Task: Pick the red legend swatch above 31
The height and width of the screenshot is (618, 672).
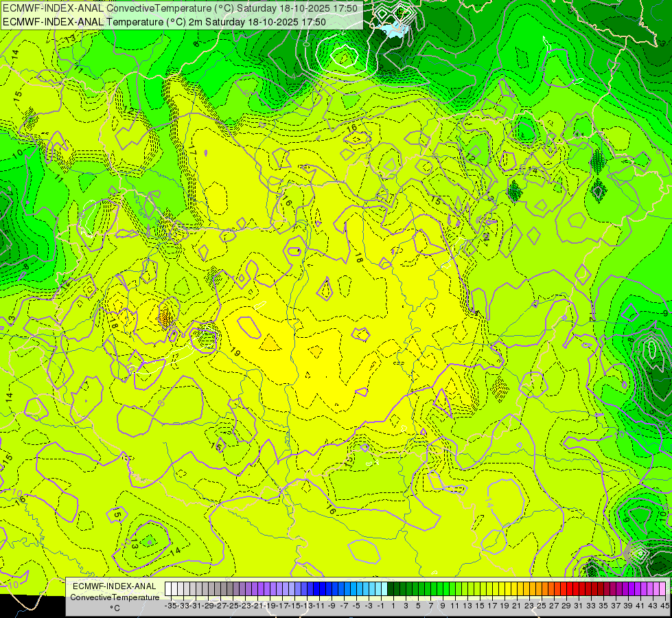Action: pos(576,588)
